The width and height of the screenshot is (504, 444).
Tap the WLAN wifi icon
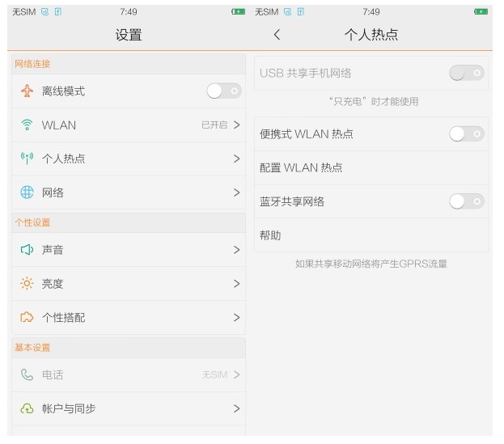pos(28,125)
